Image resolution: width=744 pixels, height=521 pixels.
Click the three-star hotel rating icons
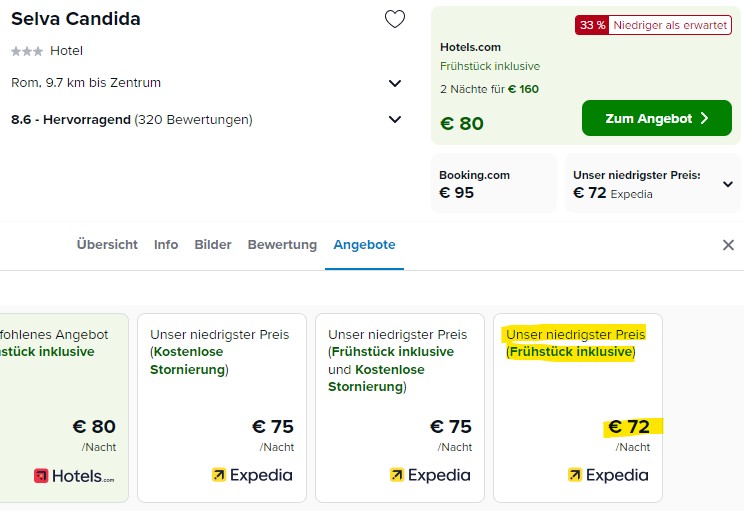(x=27, y=51)
